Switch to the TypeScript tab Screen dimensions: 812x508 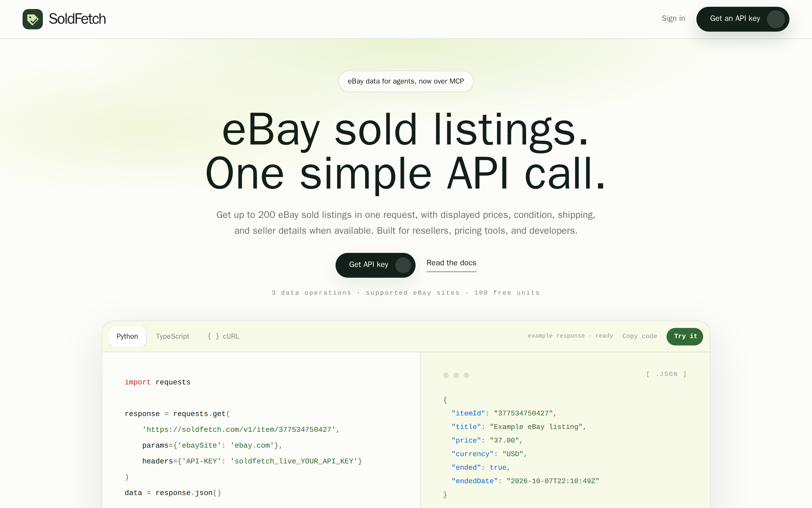173,336
